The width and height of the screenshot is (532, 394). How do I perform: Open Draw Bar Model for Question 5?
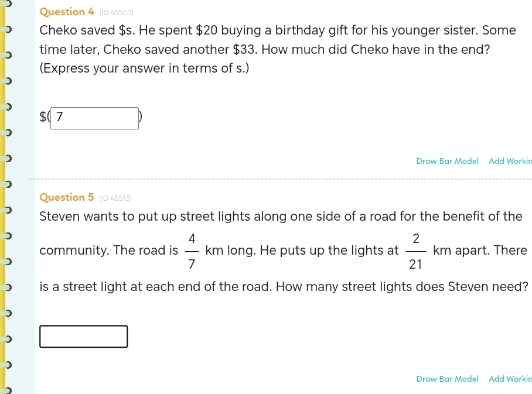(x=447, y=379)
